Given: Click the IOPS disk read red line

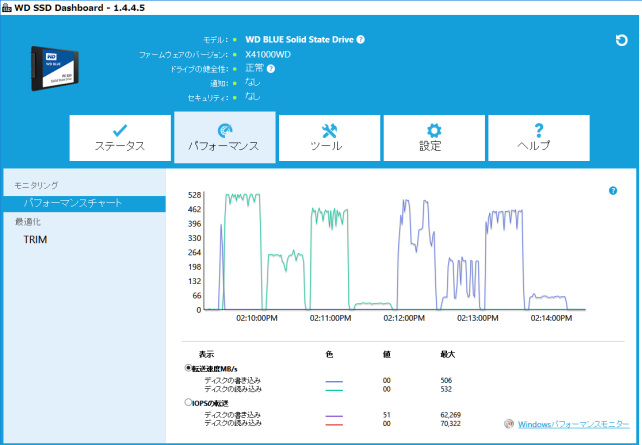Looking at the screenshot, I should (334, 425).
